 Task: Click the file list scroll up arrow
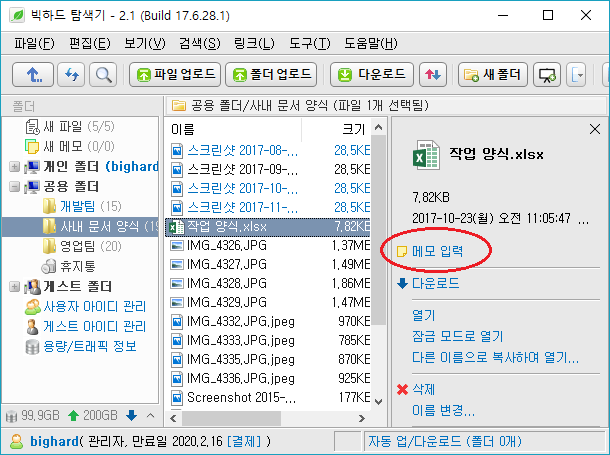pos(378,128)
